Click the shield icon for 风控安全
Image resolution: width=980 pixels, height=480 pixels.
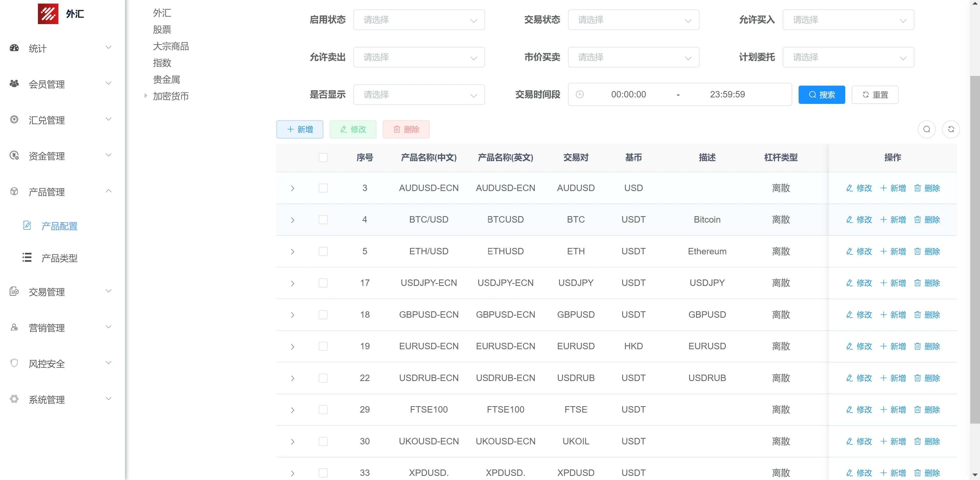[x=14, y=363]
